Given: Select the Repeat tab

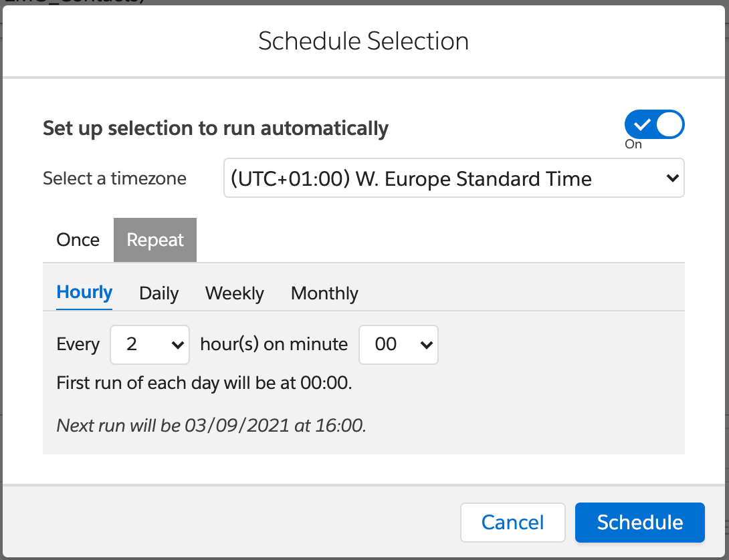Looking at the screenshot, I should [x=155, y=240].
